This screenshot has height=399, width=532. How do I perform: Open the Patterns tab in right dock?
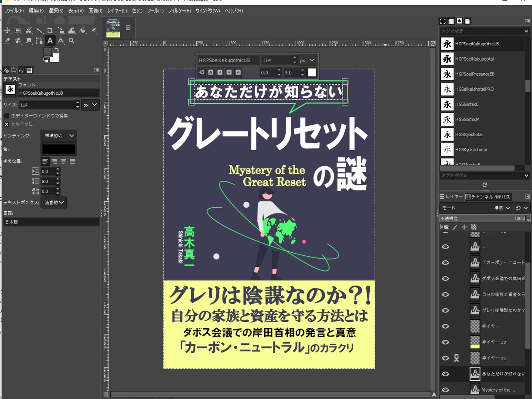[451, 21]
